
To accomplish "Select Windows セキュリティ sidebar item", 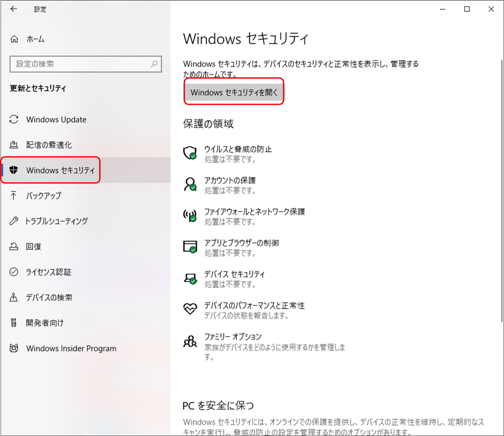I will (85, 170).
